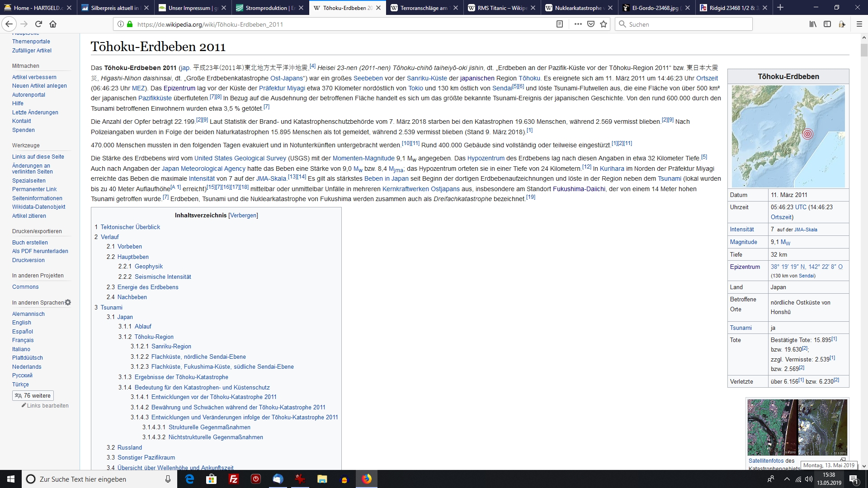Open the Seismische Intensität contents entry
This screenshot has width=868, height=488.
click(163, 277)
